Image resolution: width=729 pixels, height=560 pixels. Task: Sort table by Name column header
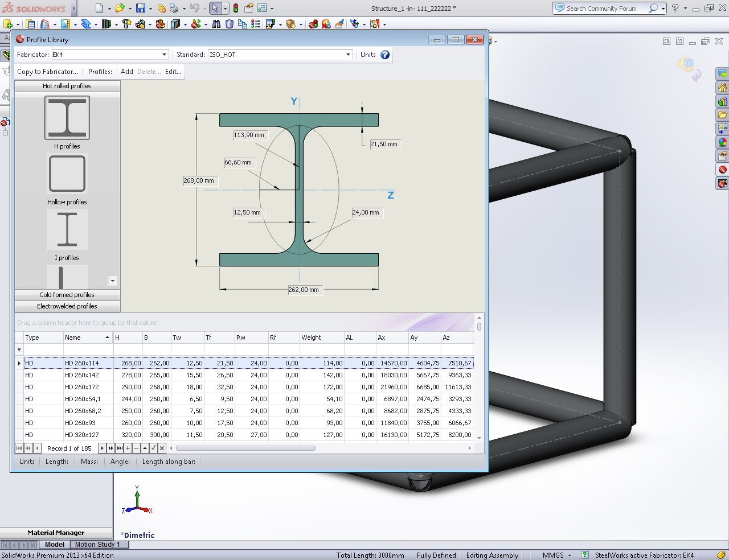point(88,337)
